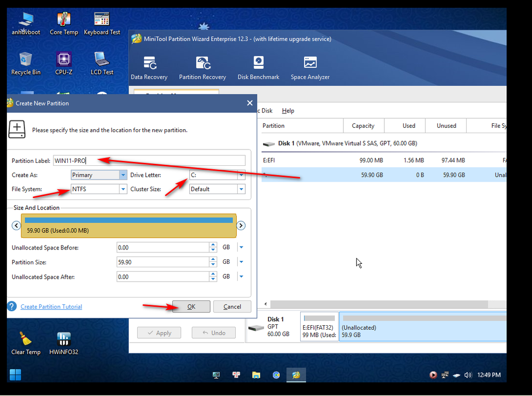The image size is (532, 396).
Task: Click the 12:49 PM taskbar clock
Action: [489, 375]
